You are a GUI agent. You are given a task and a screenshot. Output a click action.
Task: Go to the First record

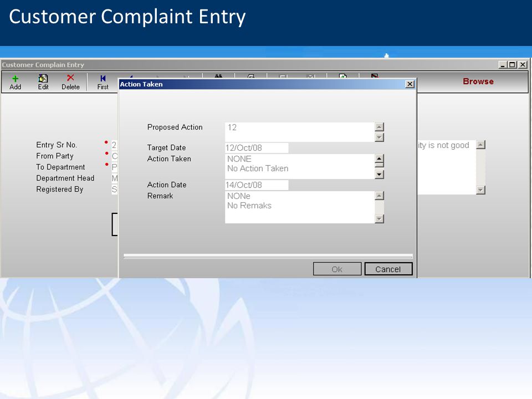click(x=103, y=82)
